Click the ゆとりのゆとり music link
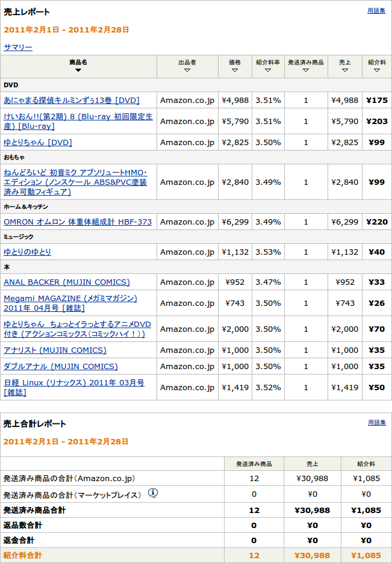Image resolution: width=392 pixels, height=563 pixels. 28,252
